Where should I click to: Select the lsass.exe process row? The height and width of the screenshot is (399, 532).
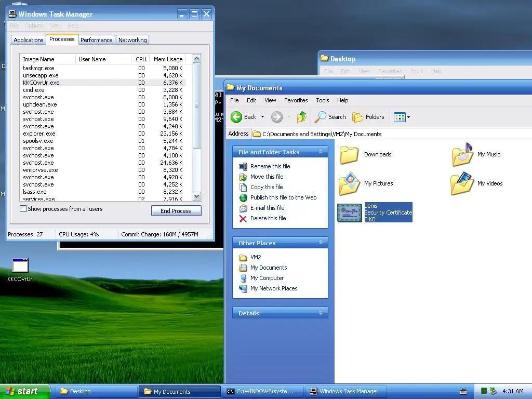click(x=103, y=192)
